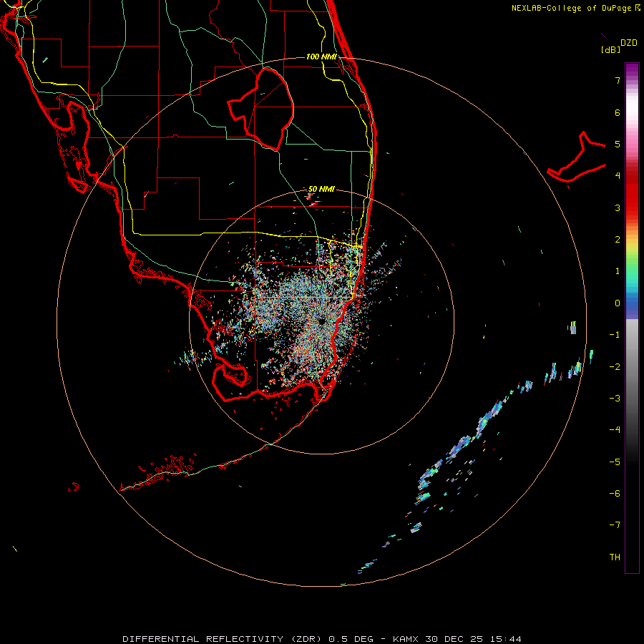The image size is (644, 644).
Task: Click the -4 value on color scale
Action: (x=615, y=429)
